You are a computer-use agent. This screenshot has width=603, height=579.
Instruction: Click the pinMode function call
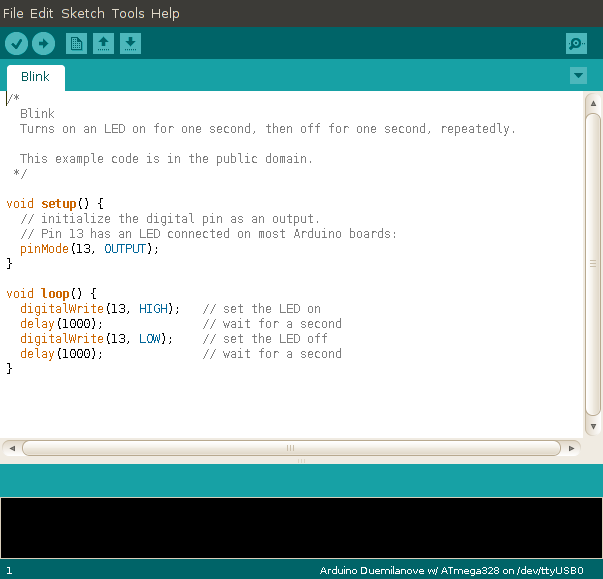[44, 249]
